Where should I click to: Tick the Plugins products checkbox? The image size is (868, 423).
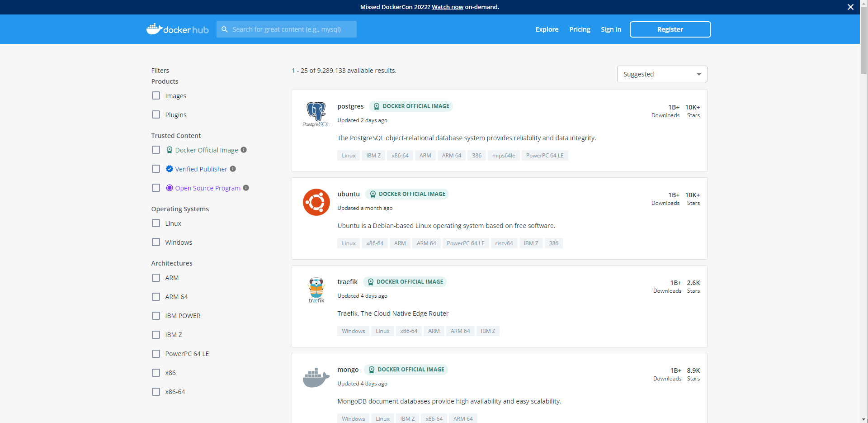(x=156, y=114)
